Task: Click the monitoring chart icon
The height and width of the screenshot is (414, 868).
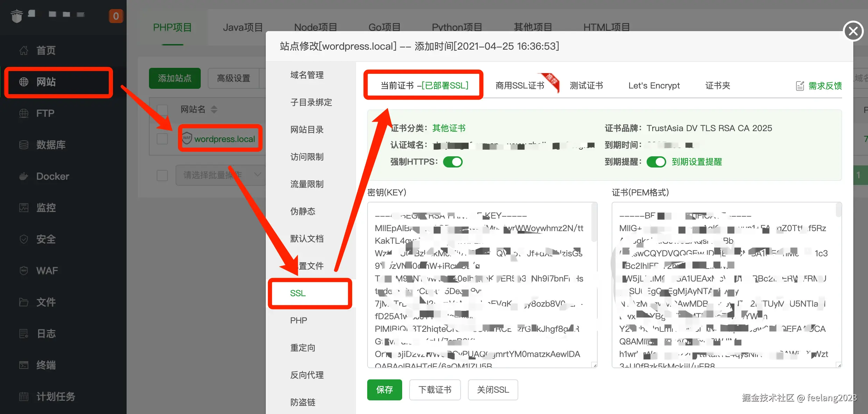Action: tap(24, 208)
